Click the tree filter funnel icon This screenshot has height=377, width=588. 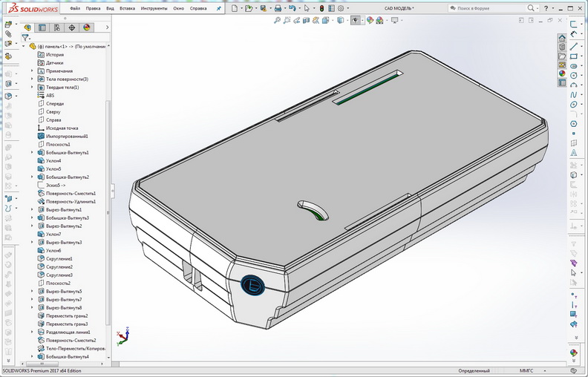tap(24, 37)
